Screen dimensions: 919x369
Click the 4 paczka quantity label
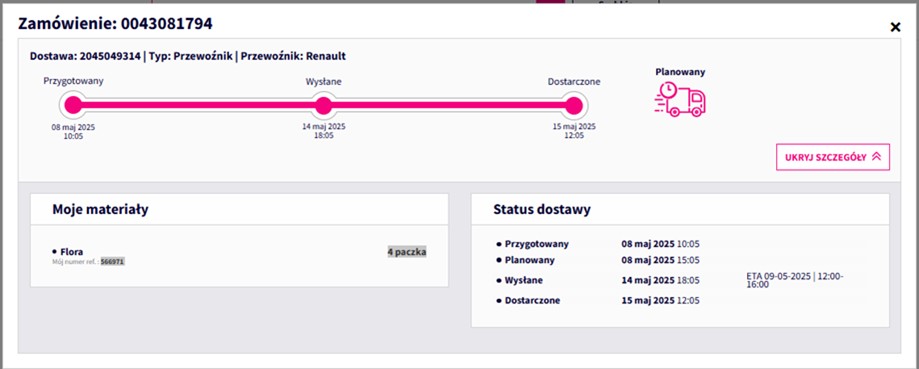click(407, 252)
